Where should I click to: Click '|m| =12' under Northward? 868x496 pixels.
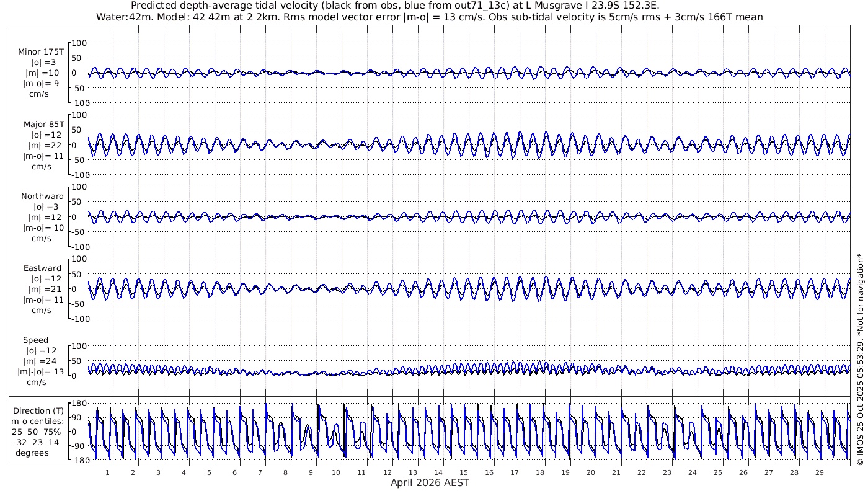click(x=44, y=217)
